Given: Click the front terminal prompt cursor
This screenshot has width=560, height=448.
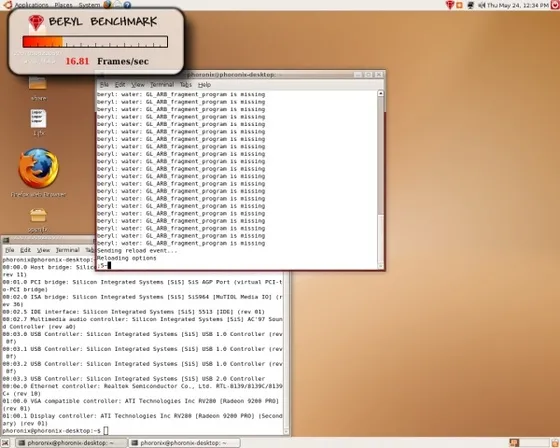Looking at the screenshot, I should pyautogui.click(x=109, y=265).
